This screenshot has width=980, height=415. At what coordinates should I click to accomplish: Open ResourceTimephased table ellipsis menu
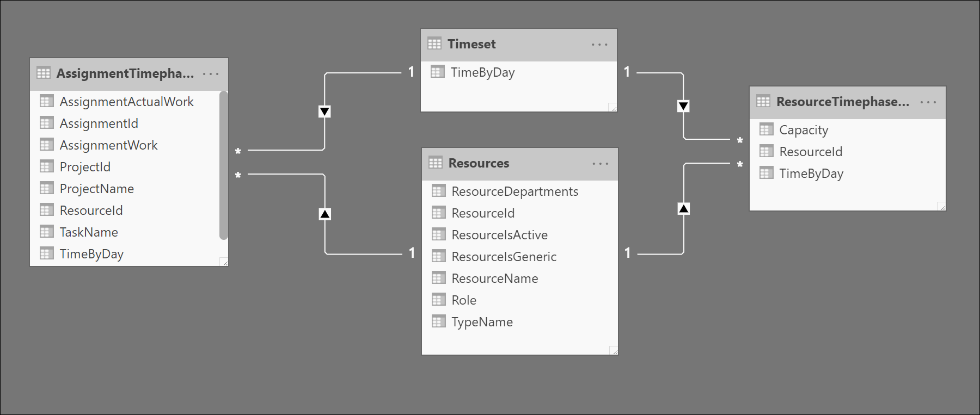(x=928, y=102)
